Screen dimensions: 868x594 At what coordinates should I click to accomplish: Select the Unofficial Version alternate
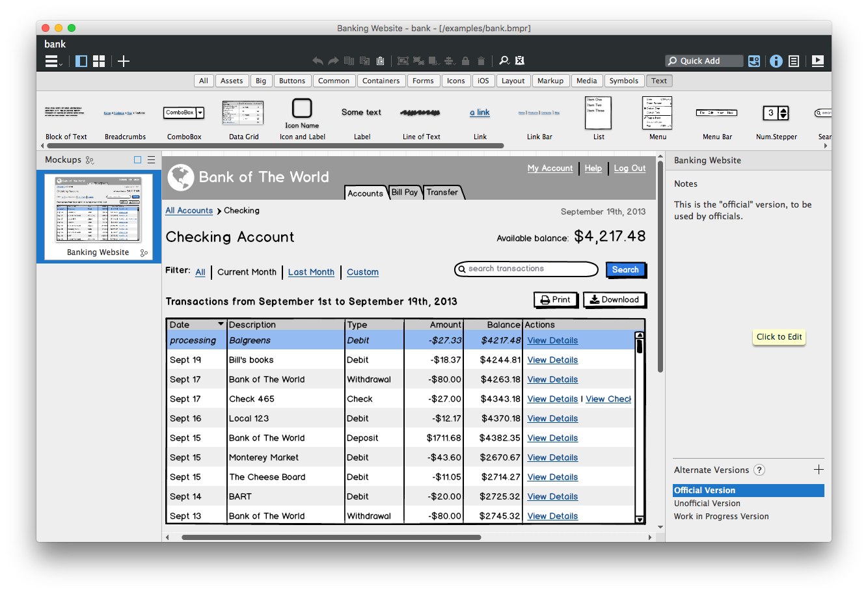coord(707,504)
